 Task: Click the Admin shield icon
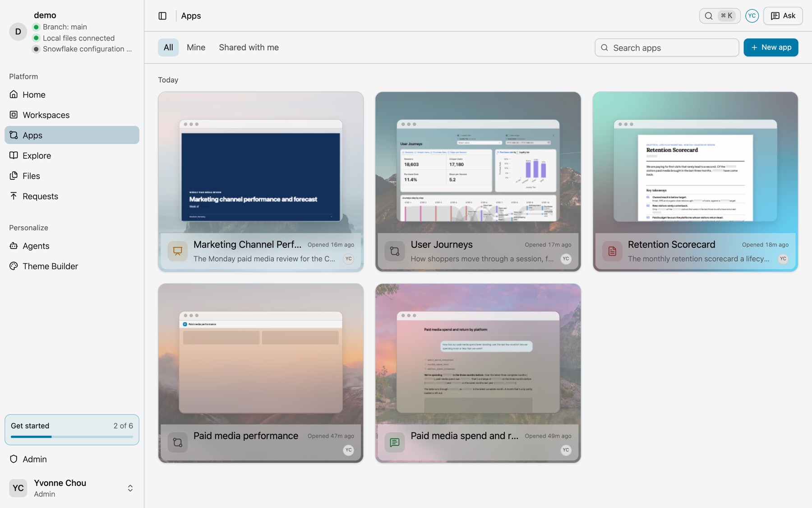pyautogui.click(x=14, y=459)
